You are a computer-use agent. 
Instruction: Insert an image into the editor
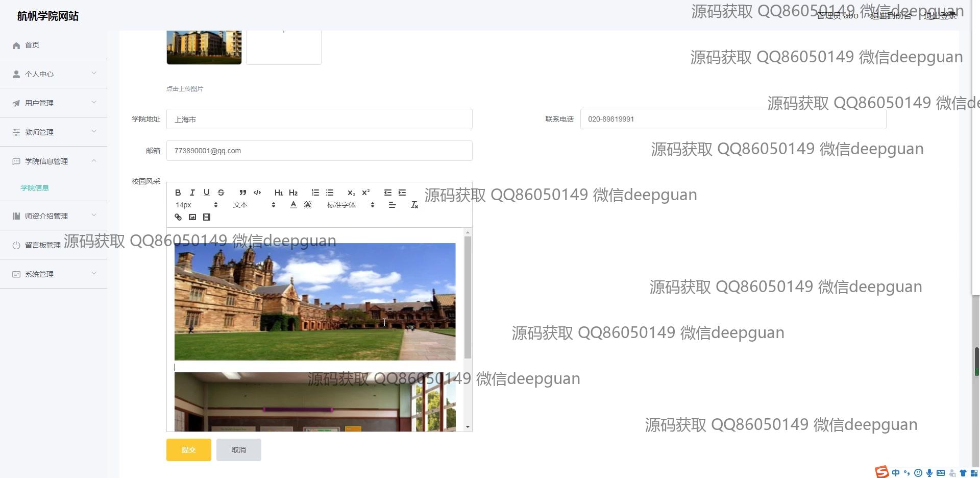point(192,217)
